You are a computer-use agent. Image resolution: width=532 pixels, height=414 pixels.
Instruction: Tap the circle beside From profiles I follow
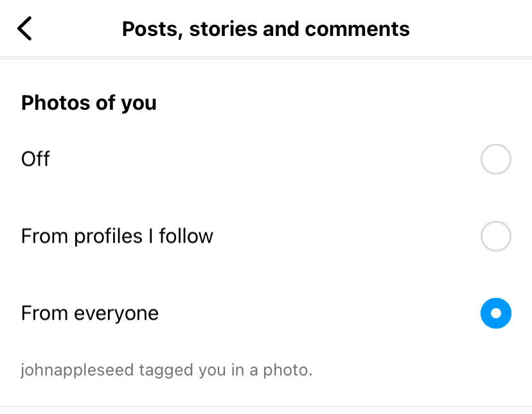pos(495,236)
